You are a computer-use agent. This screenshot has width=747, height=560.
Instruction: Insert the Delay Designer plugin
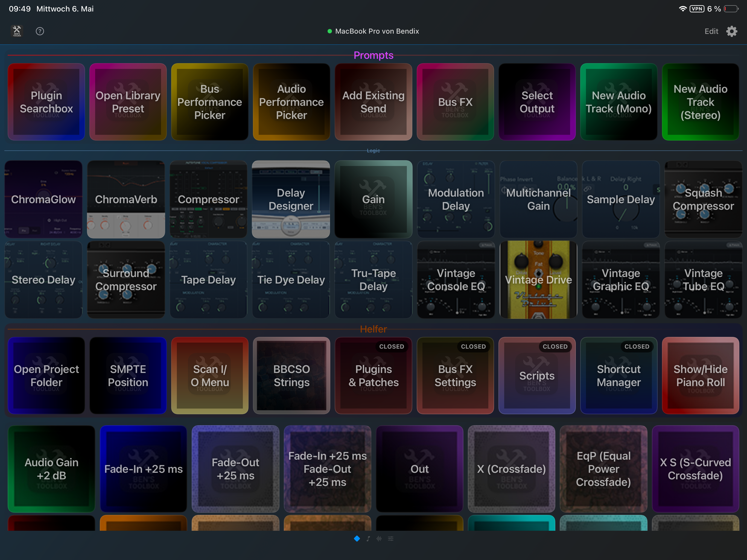[291, 199]
